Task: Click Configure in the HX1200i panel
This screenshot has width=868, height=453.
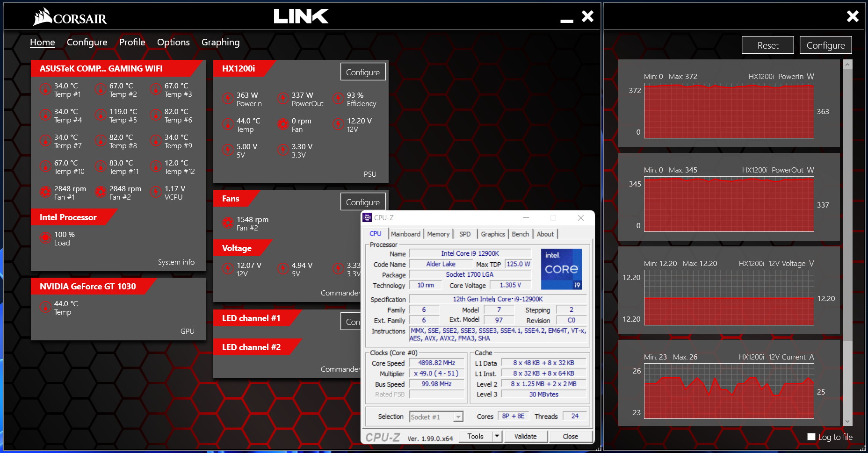Action: tap(363, 72)
